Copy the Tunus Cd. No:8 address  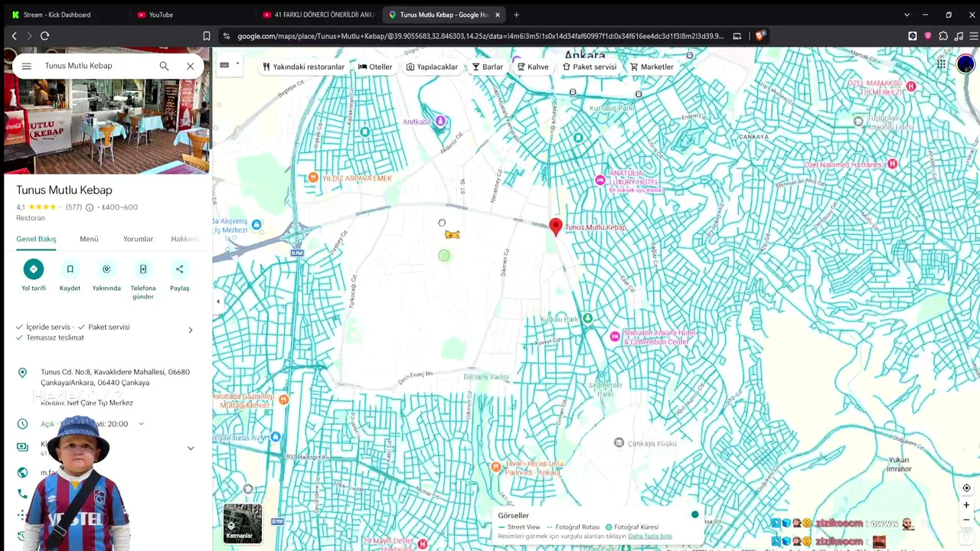(115, 377)
